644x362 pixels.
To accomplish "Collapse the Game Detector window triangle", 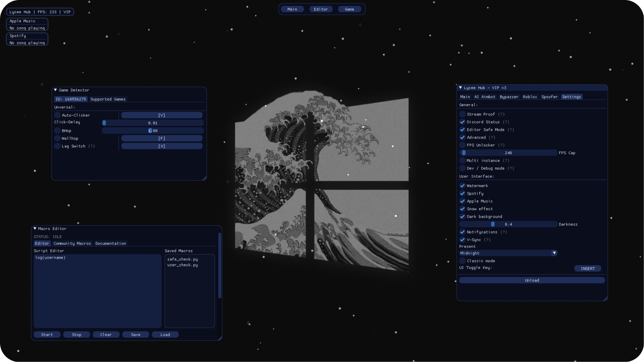I will pos(55,90).
